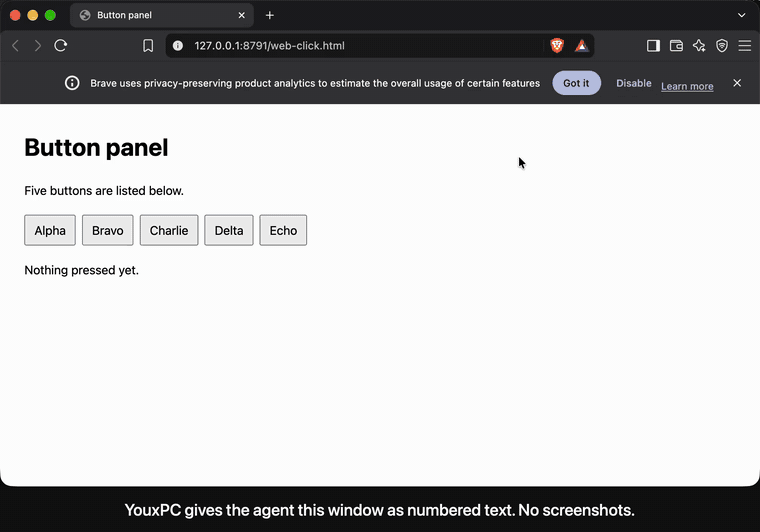Open Brave VPN shield icon
Image resolution: width=760 pixels, height=532 pixels.
pyautogui.click(x=722, y=46)
